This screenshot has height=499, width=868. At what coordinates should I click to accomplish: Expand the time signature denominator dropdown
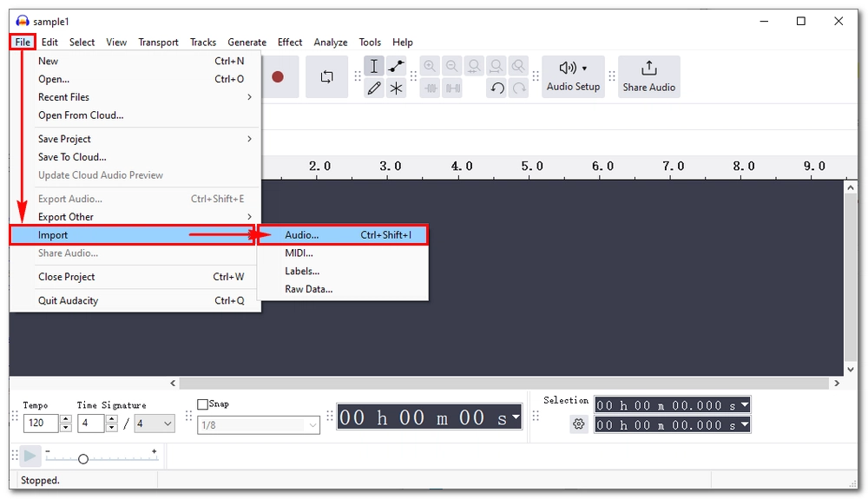click(x=167, y=423)
